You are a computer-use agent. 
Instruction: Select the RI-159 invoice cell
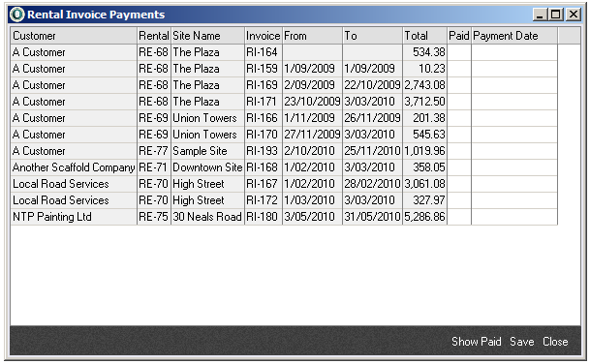(264, 69)
